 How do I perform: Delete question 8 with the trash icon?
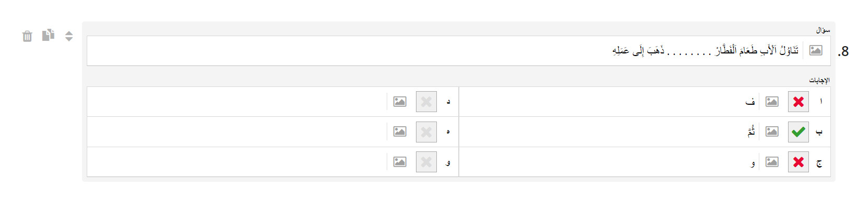tap(27, 36)
